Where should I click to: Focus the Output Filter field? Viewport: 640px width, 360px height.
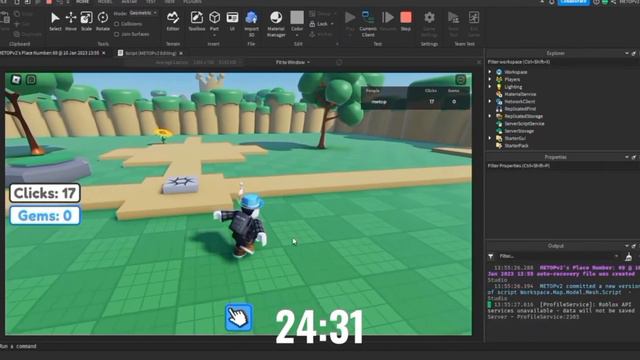click(558, 256)
